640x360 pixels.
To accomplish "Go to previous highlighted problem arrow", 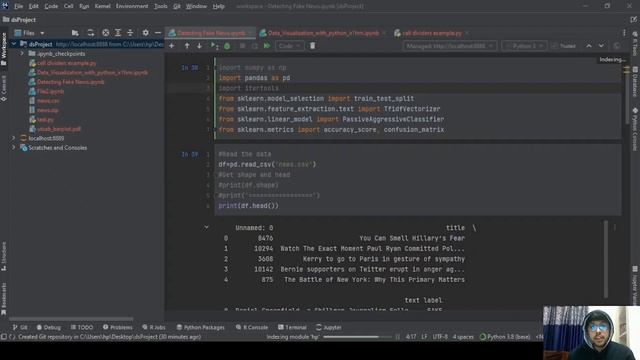I will tap(589, 46).
